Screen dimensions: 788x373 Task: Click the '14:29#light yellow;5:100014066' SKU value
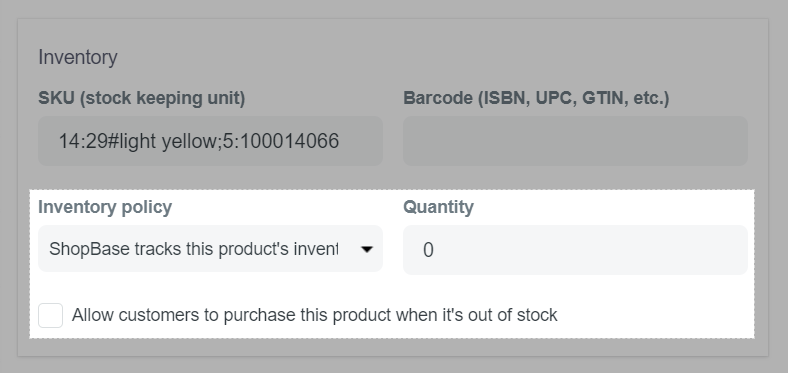coord(199,141)
